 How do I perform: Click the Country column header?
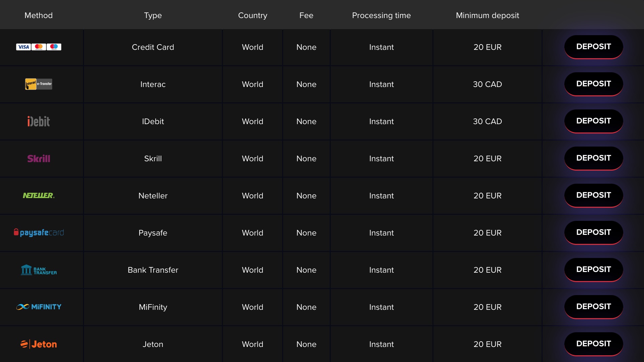[252, 15]
